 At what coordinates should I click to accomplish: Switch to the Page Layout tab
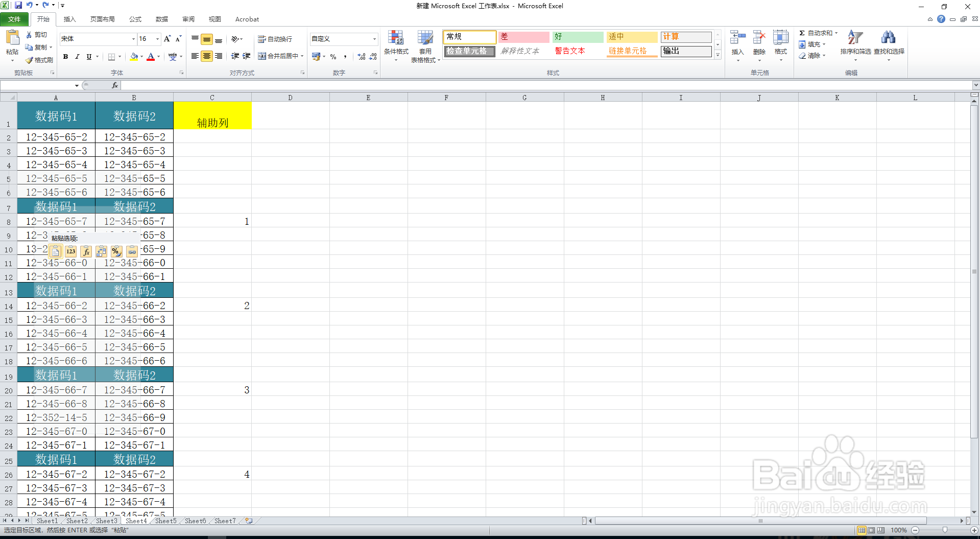(x=102, y=19)
